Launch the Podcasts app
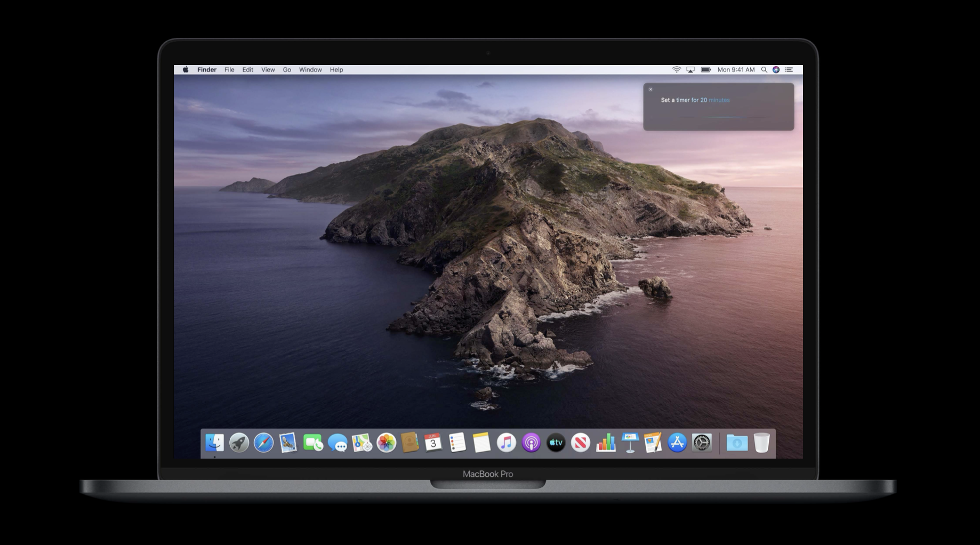Image resolution: width=980 pixels, height=545 pixels. tap(531, 443)
